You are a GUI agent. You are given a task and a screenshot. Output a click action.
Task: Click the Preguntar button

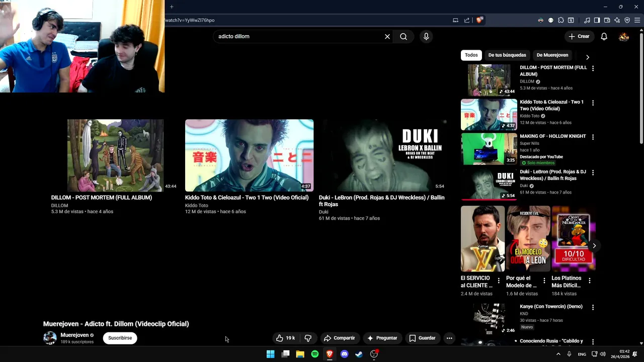[382, 338]
